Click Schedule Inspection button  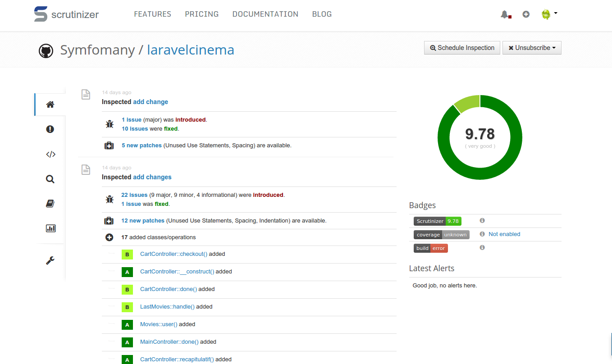tap(462, 48)
